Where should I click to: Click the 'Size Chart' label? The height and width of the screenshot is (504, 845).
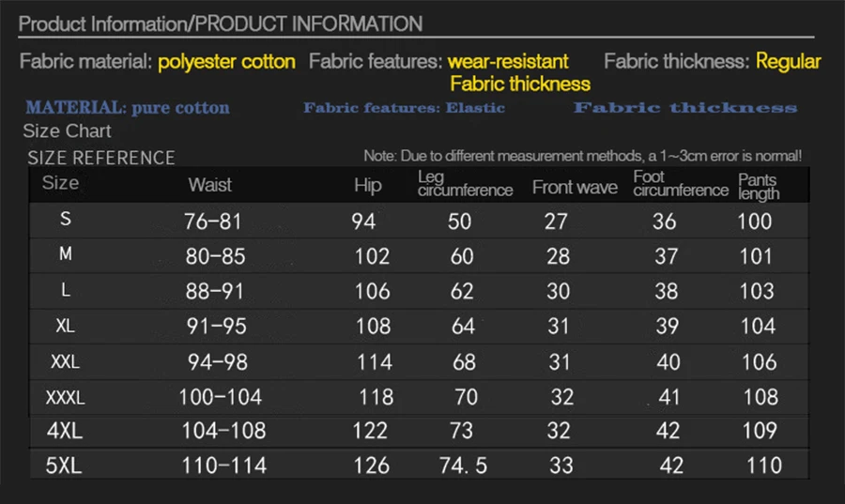click(x=67, y=131)
